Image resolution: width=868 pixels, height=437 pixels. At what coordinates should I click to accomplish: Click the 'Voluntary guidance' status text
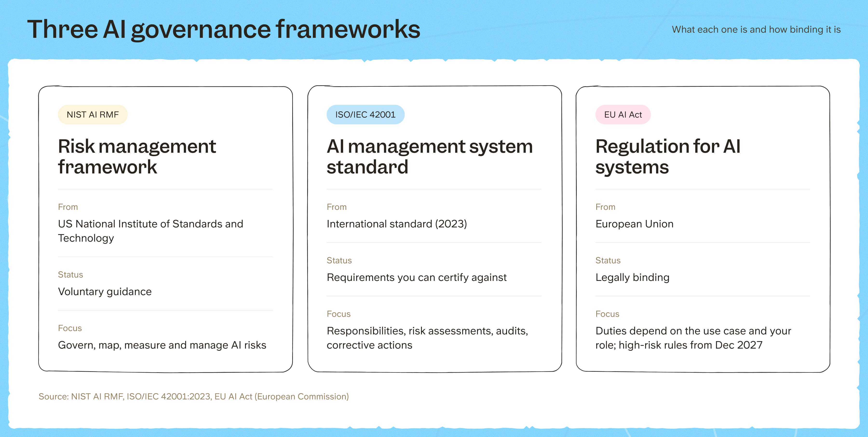click(105, 291)
